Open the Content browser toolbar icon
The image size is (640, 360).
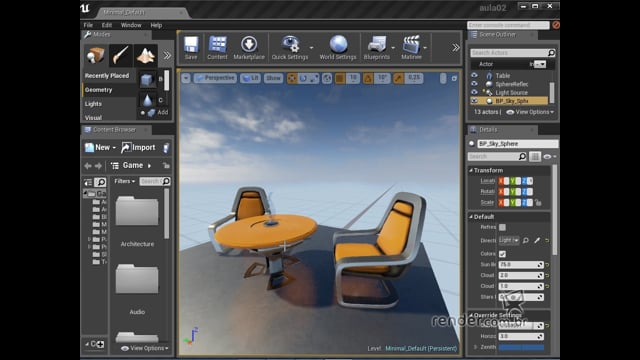pyautogui.click(x=217, y=47)
